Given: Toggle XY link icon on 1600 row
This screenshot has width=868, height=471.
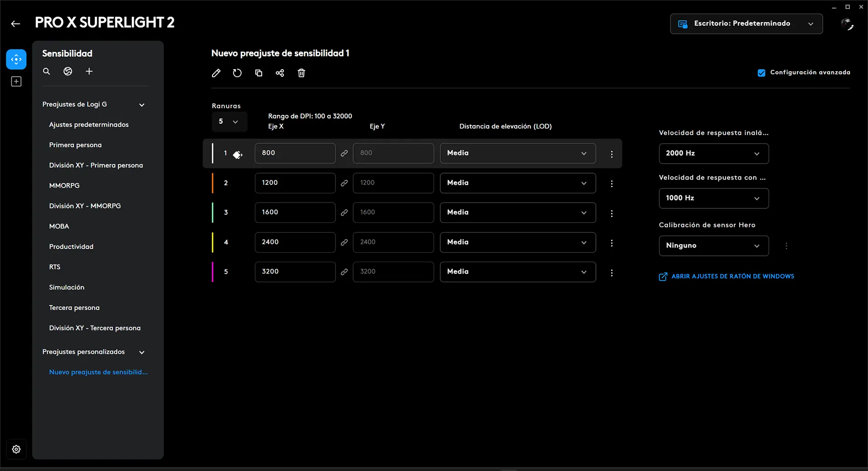Looking at the screenshot, I should [344, 212].
